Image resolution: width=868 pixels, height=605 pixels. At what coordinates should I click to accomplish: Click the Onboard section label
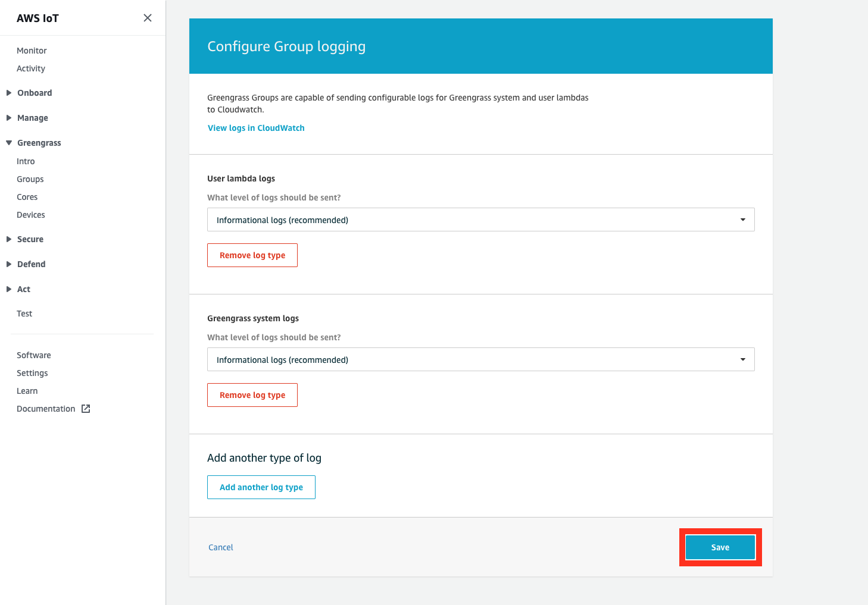click(x=35, y=93)
